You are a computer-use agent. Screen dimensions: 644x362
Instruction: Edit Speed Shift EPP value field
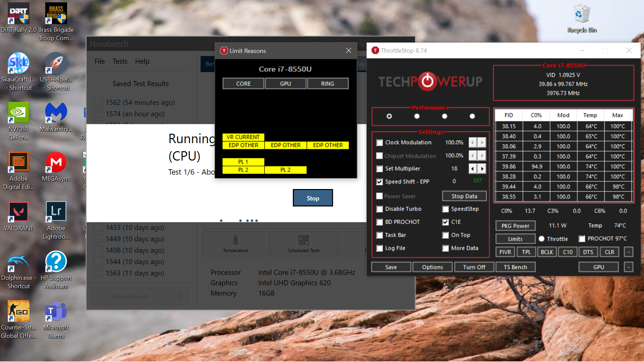click(454, 181)
